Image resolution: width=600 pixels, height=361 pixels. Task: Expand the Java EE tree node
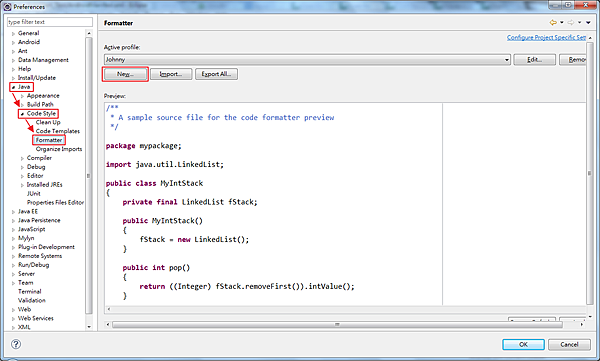click(13, 212)
